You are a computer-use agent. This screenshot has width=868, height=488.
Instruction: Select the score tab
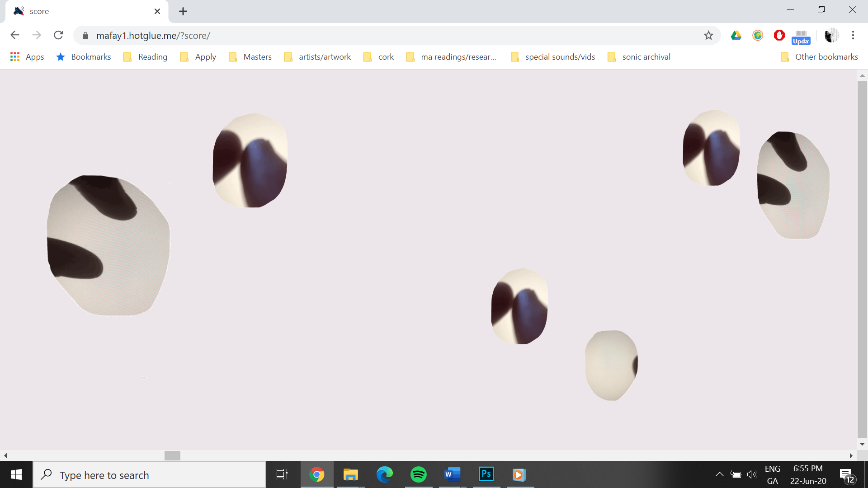click(86, 11)
